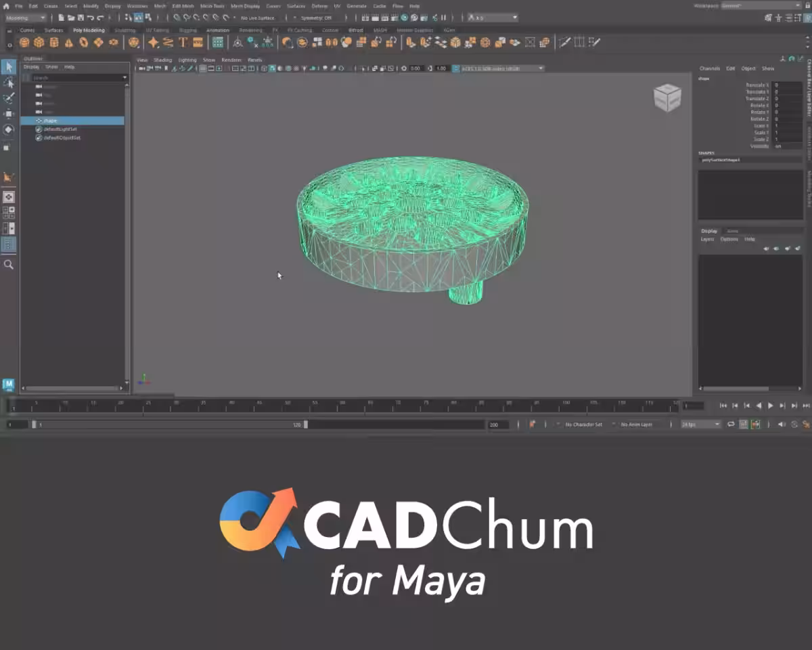Click the Super Shapes star icon
Image resolution: width=812 pixels, height=650 pixels.
point(154,42)
